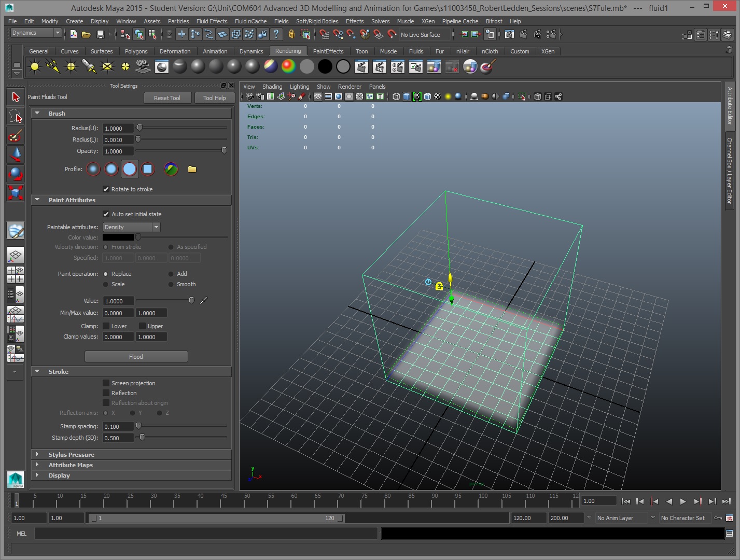Screen dimensions: 740x560
Task: Open the Soft/Rigid Bodies menu
Action: (317, 21)
